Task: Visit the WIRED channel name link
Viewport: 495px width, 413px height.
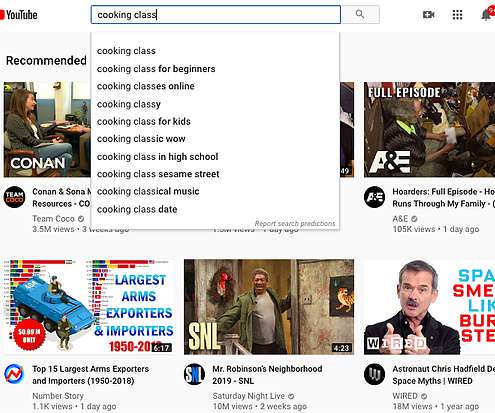Action: pos(405,396)
